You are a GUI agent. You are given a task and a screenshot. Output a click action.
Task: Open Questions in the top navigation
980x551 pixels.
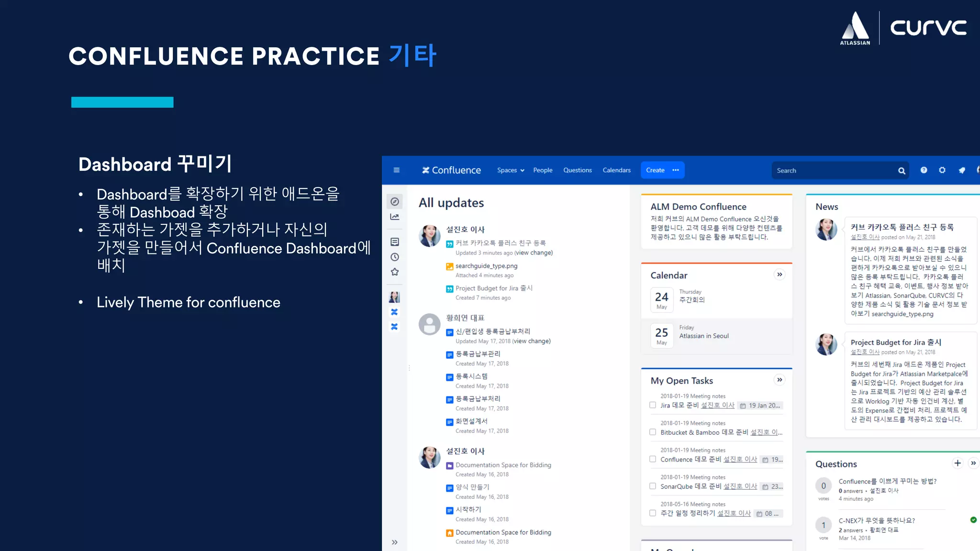point(578,170)
